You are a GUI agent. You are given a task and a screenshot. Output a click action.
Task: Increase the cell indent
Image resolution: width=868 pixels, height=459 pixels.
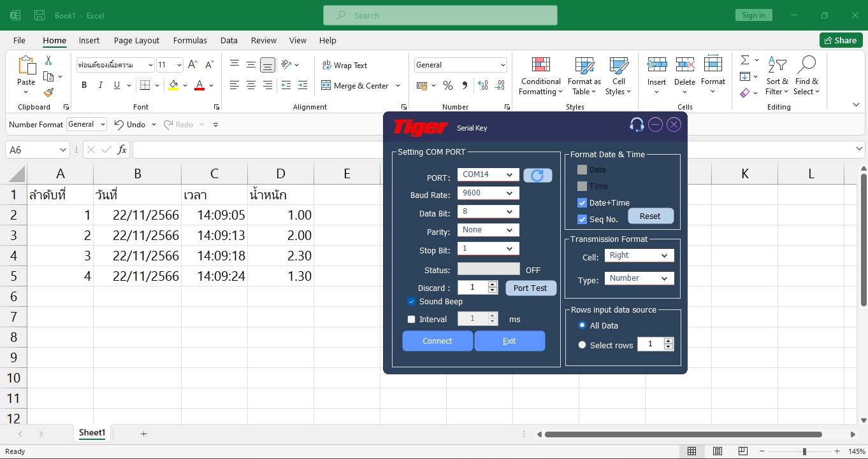(302, 85)
